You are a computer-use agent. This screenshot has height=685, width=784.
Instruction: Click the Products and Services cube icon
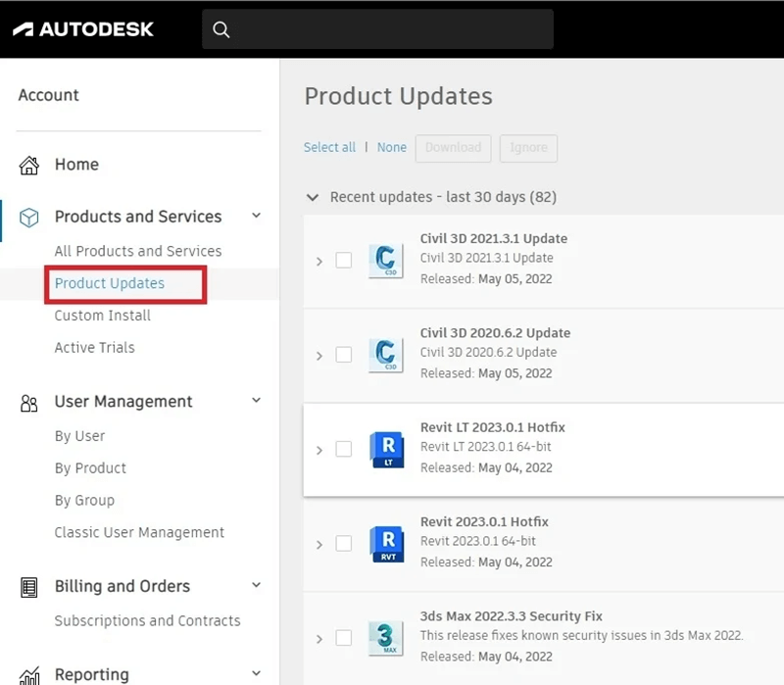coord(29,217)
